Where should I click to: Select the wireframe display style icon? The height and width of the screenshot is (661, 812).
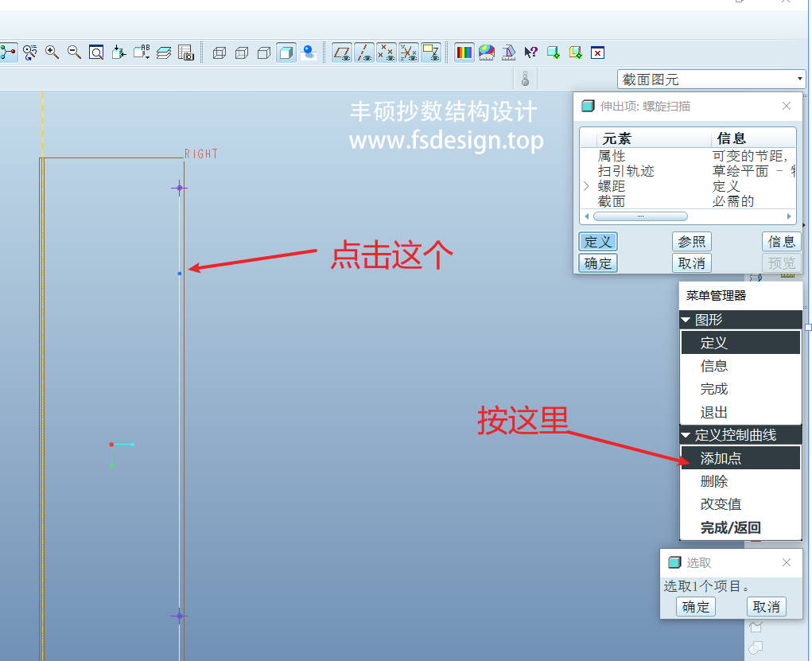click(220, 52)
